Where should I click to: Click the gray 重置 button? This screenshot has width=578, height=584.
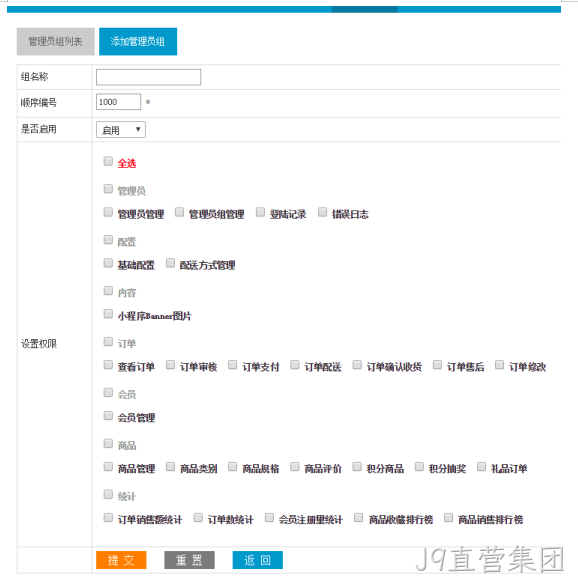tap(189, 560)
